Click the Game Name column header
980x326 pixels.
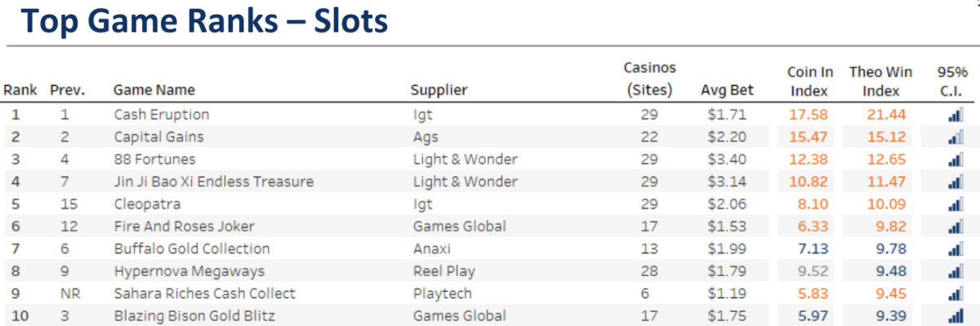point(154,91)
